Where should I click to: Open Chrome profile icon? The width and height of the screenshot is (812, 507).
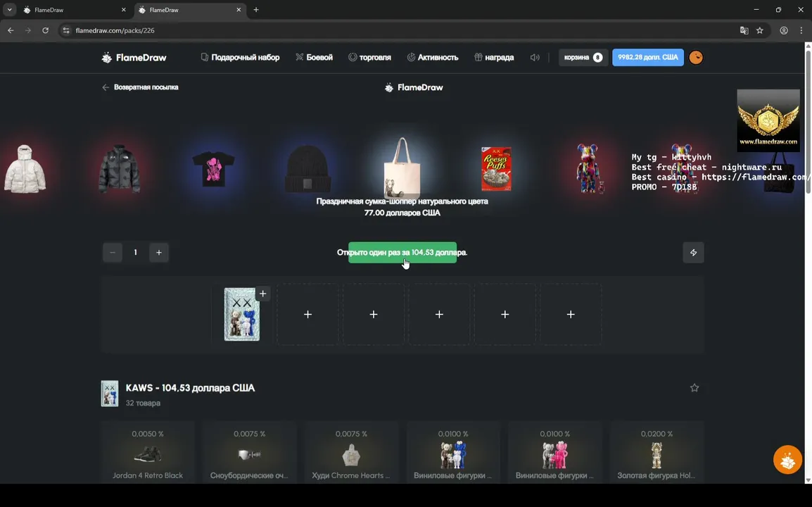(x=784, y=30)
